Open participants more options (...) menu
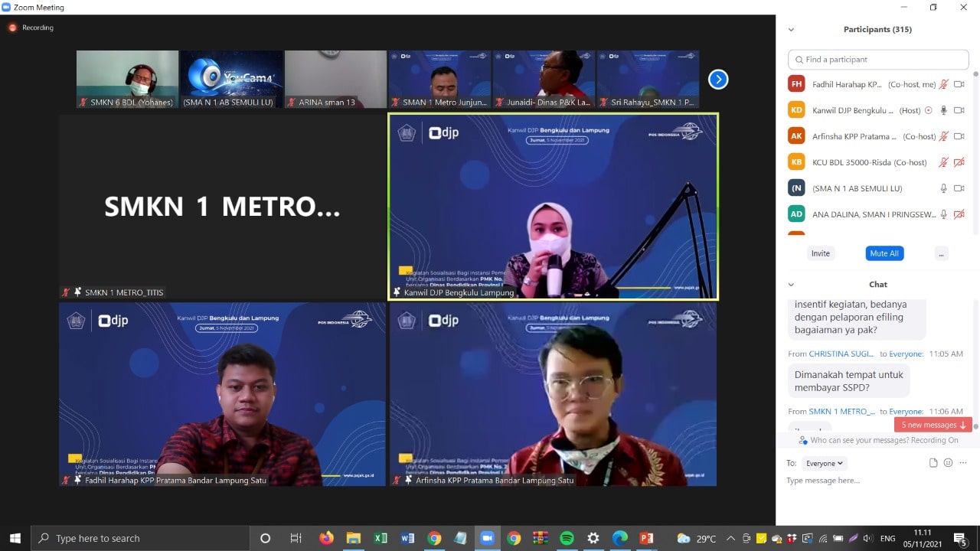The width and height of the screenshot is (980, 551). (941, 253)
